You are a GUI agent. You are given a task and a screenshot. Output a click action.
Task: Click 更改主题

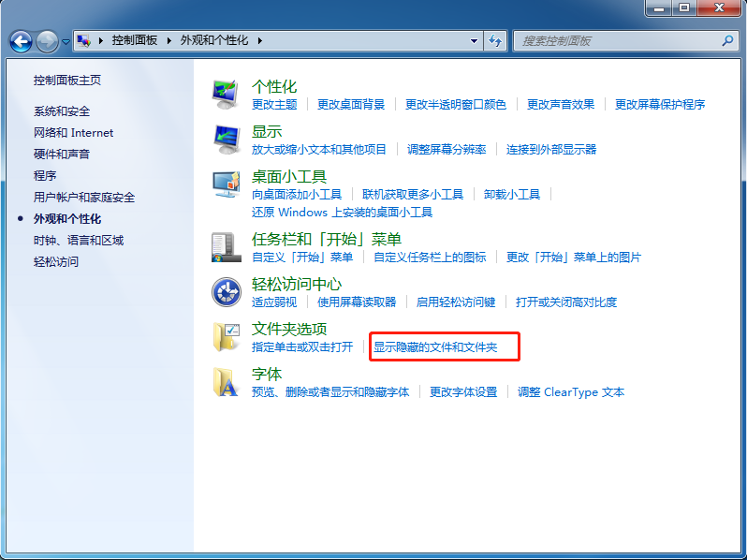coord(274,104)
